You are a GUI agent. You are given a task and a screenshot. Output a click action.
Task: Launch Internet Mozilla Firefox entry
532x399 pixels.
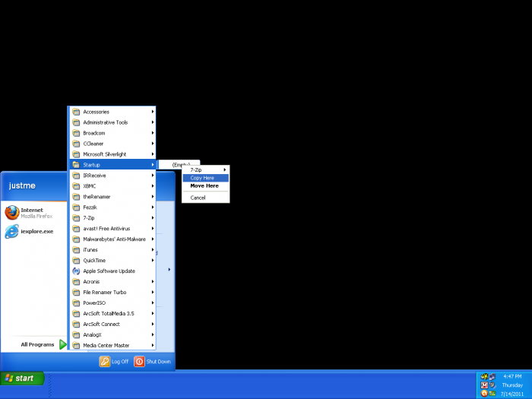34,213
